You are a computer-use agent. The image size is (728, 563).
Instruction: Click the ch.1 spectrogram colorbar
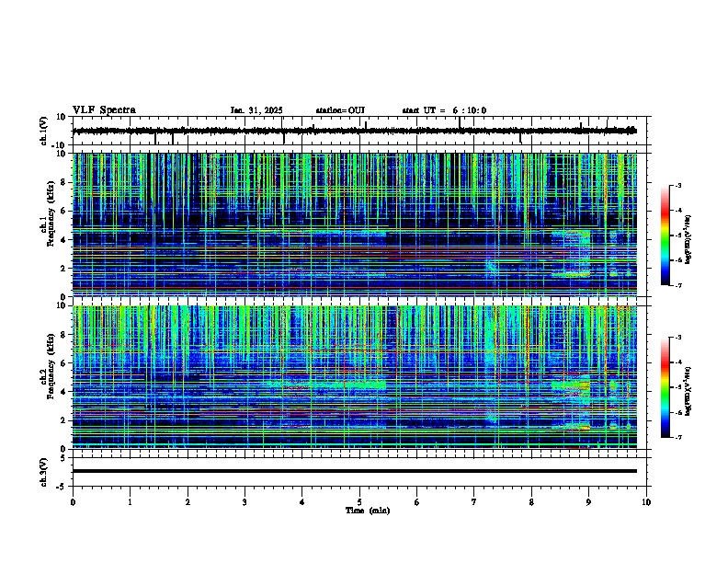665,236
